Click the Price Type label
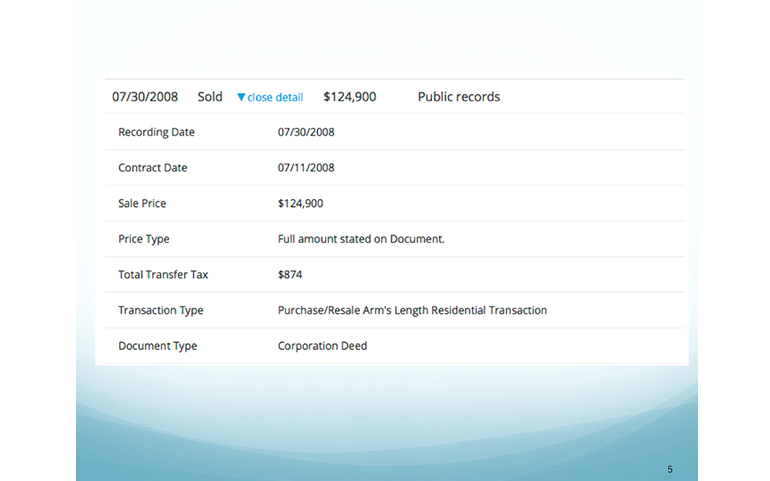 [x=144, y=239]
